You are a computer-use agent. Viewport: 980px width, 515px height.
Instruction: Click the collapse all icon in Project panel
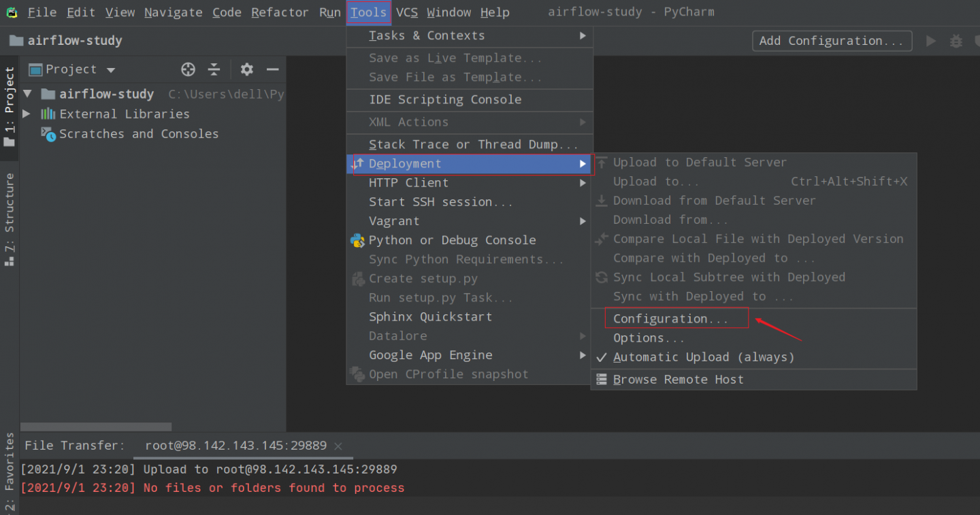[214, 69]
